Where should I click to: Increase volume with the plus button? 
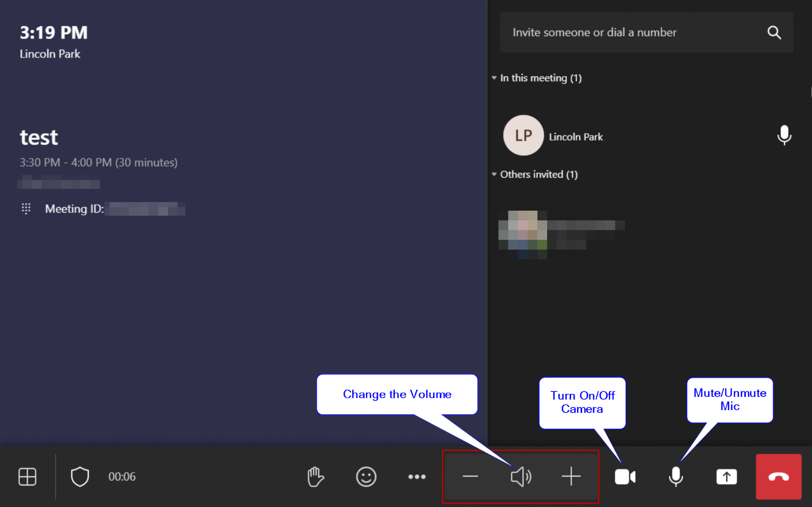point(571,477)
